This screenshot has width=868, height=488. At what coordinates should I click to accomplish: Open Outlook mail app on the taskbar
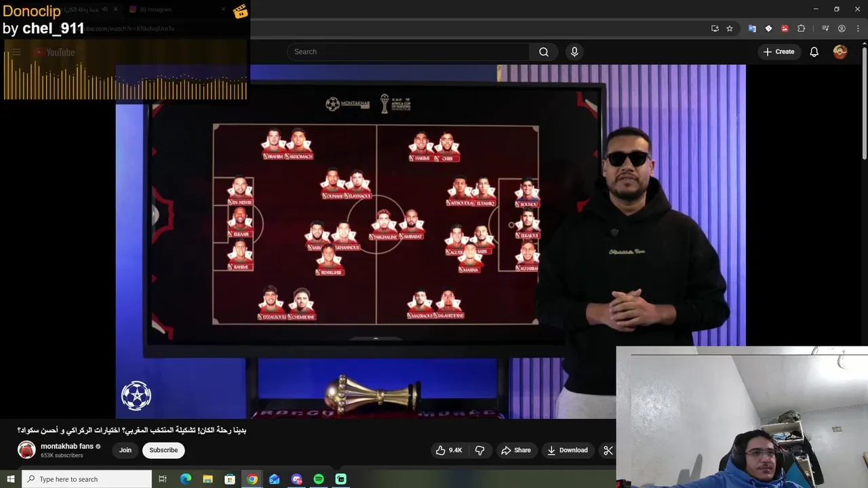pos(274,479)
